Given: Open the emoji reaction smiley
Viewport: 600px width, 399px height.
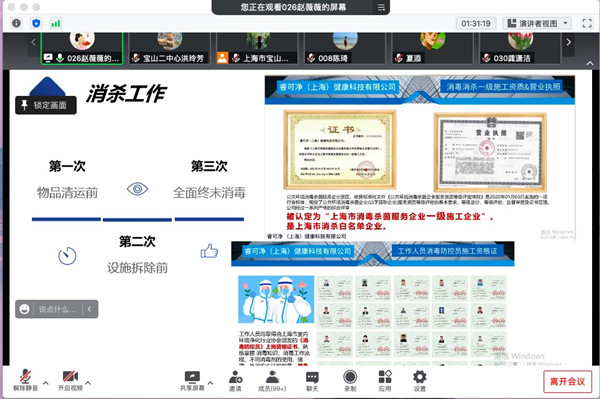Looking at the screenshot, I should (24, 309).
